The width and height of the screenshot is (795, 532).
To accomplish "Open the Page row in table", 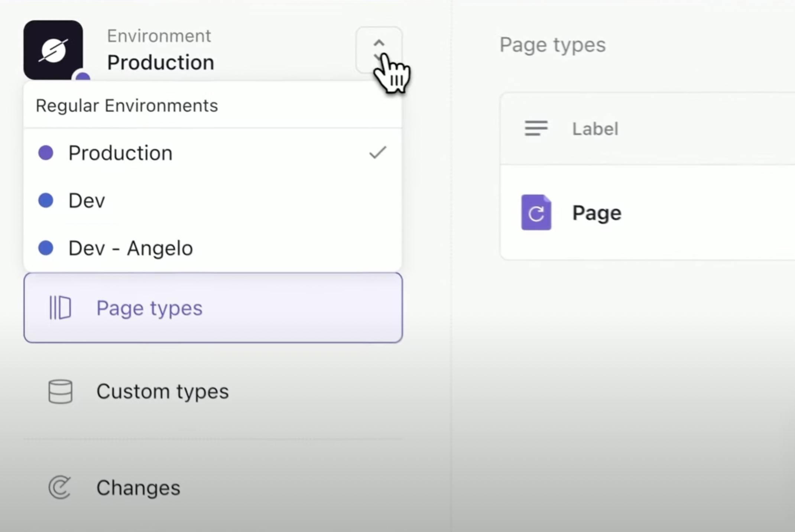I will pos(597,213).
